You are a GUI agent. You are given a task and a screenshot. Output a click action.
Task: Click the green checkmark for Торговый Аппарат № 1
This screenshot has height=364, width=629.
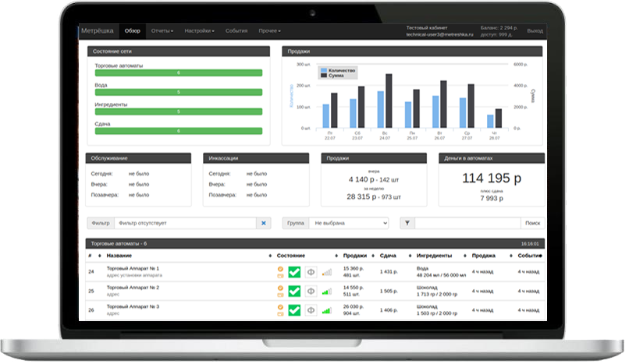click(293, 272)
